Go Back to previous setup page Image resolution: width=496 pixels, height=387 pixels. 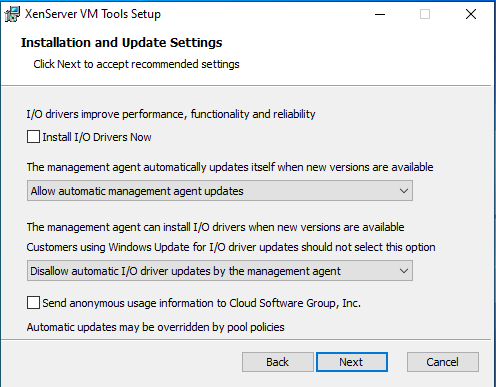278,362
